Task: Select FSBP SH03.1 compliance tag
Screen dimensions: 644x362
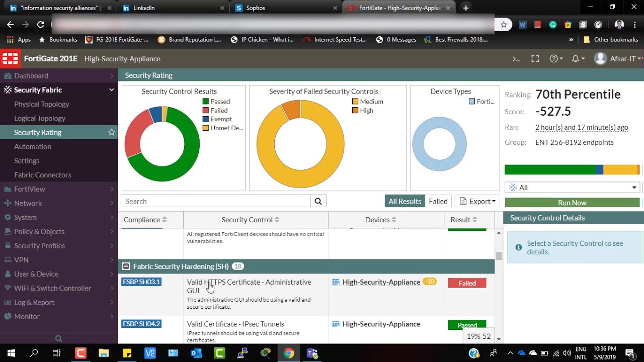Action: tap(141, 282)
